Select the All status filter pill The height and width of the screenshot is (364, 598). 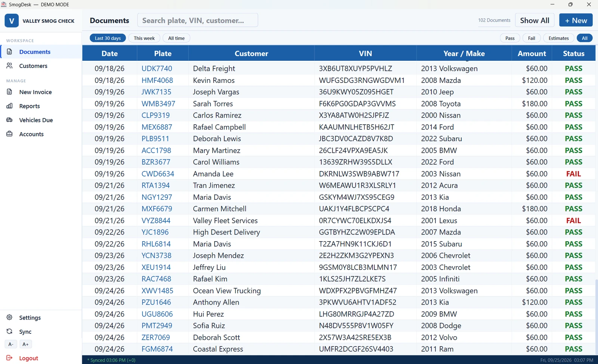pos(585,38)
